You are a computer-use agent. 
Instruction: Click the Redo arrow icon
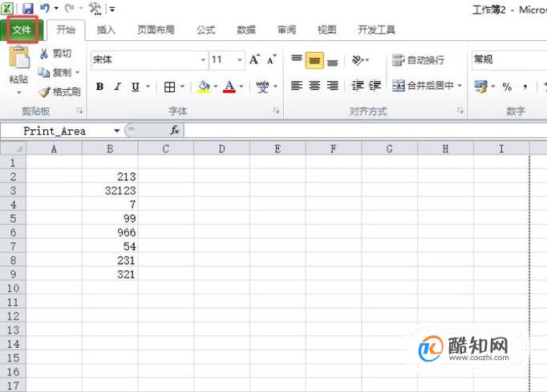tap(70, 8)
